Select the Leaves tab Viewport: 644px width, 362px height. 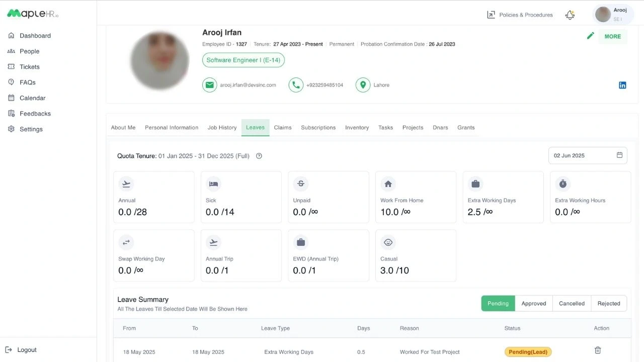[255, 128]
